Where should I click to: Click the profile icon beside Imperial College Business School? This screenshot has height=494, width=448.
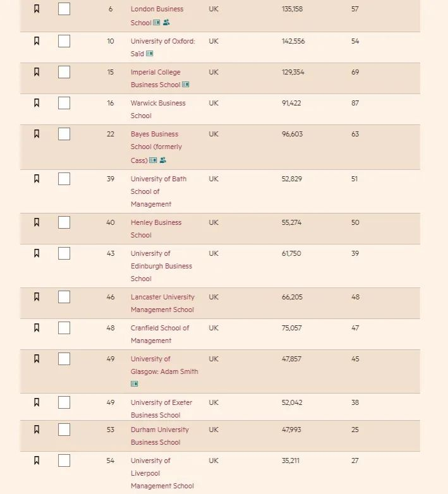(186, 85)
